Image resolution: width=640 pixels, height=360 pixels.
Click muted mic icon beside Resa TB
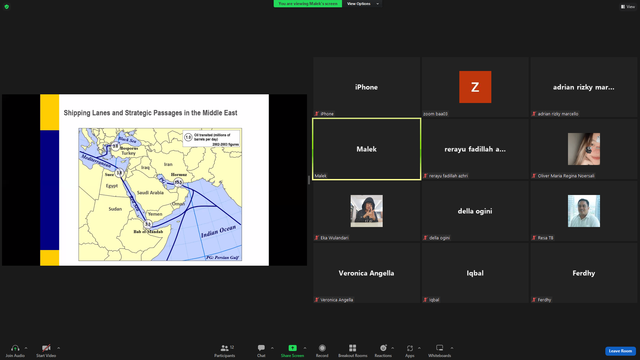(x=534, y=238)
